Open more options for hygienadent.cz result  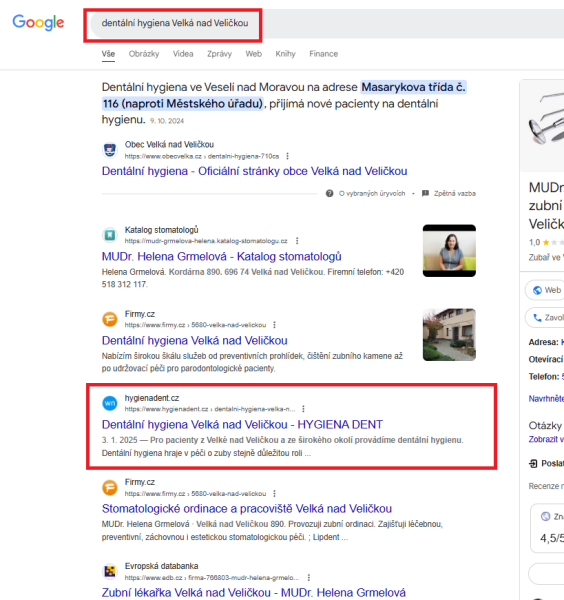pos(303,409)
